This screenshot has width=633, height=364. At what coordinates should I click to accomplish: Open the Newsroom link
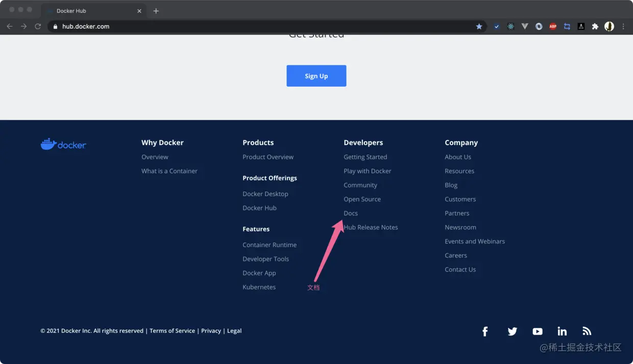(x=460, y=227)
